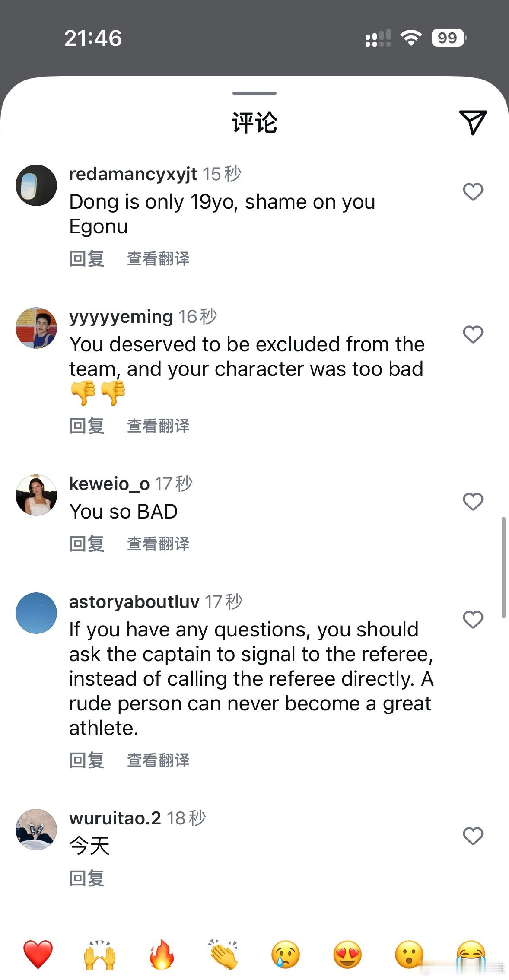
Task: Send surprised face emoji reaction
Action: tap(409, 954)
